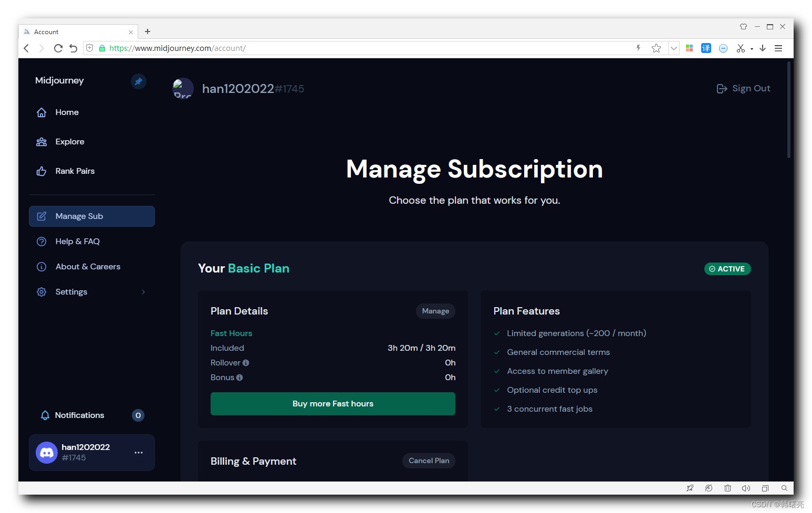812x513 pixels.
Task: Click the Notifications bell icon
Action: pos(45,415)
